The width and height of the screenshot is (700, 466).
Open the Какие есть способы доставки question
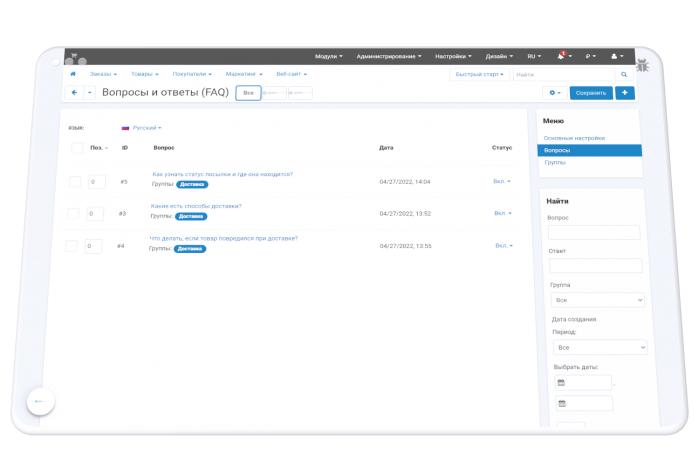coord(196,206)
